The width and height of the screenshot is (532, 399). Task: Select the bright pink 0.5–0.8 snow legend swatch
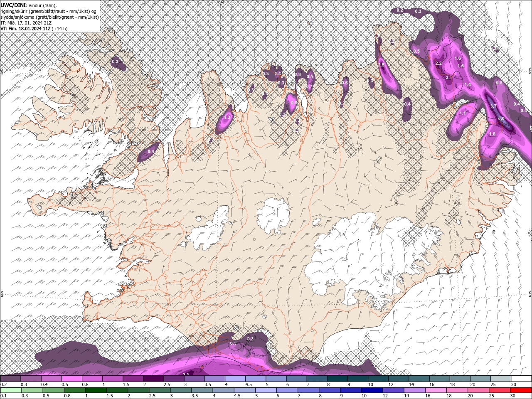pos(71,379)
